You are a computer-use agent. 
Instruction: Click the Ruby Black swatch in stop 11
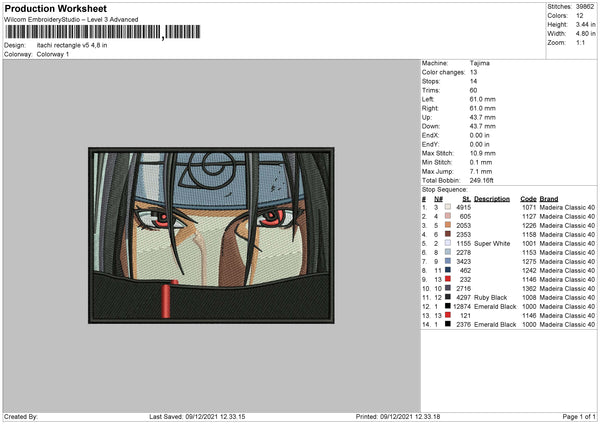tap(448, 297)
